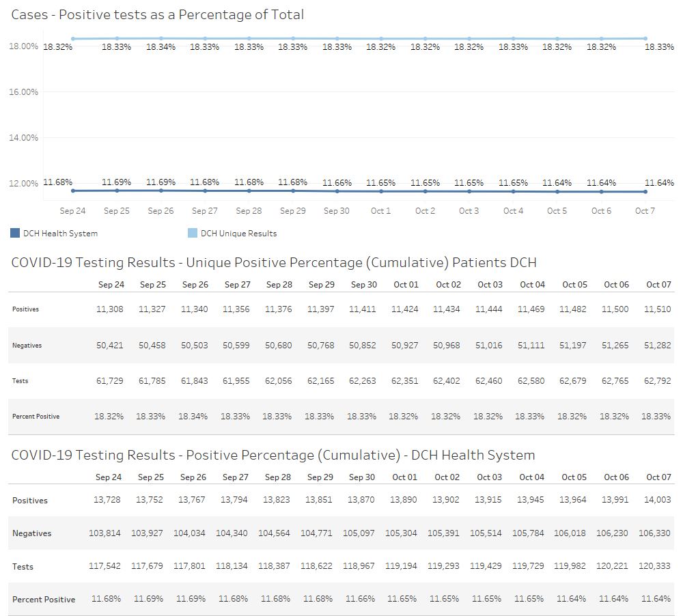Select the Oct 7 light-blue line data point
This screenshot has width=683, height=616.
point(645,39)
